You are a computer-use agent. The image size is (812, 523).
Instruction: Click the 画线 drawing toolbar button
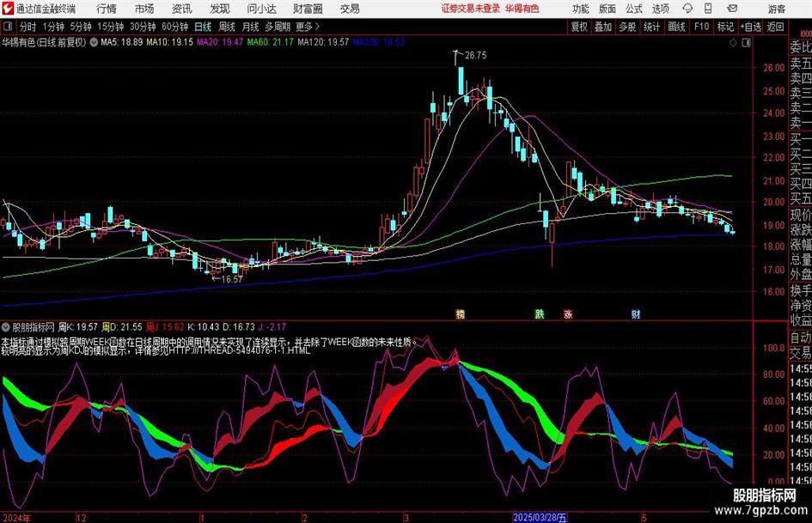click(x=676, y=27)
